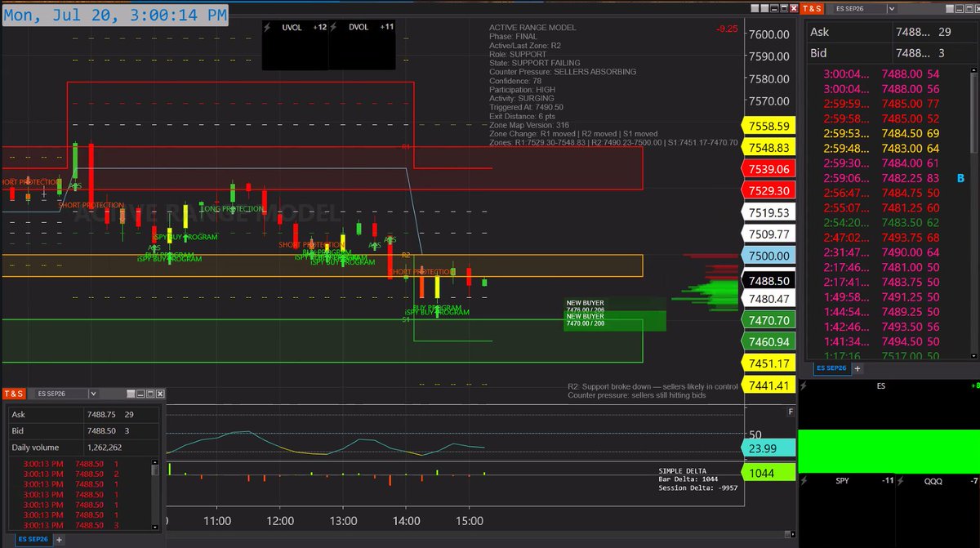
Task: Click the QQQ tile lightning icon
Action: [901, 481]
